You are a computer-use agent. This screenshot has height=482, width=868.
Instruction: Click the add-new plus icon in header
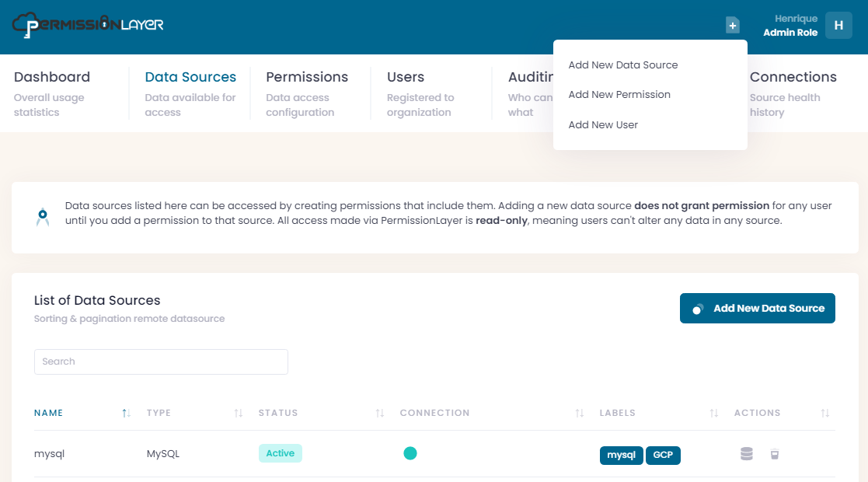point(732,26)
